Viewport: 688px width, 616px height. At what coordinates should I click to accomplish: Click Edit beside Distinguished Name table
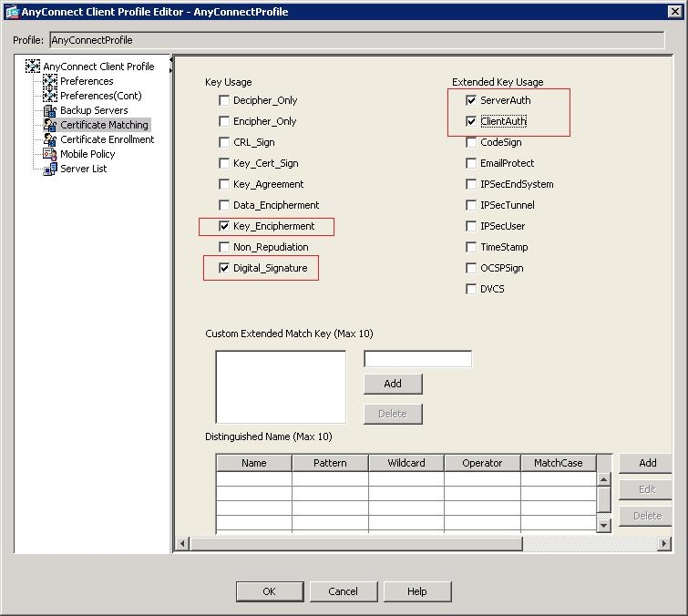click(645, 489)
